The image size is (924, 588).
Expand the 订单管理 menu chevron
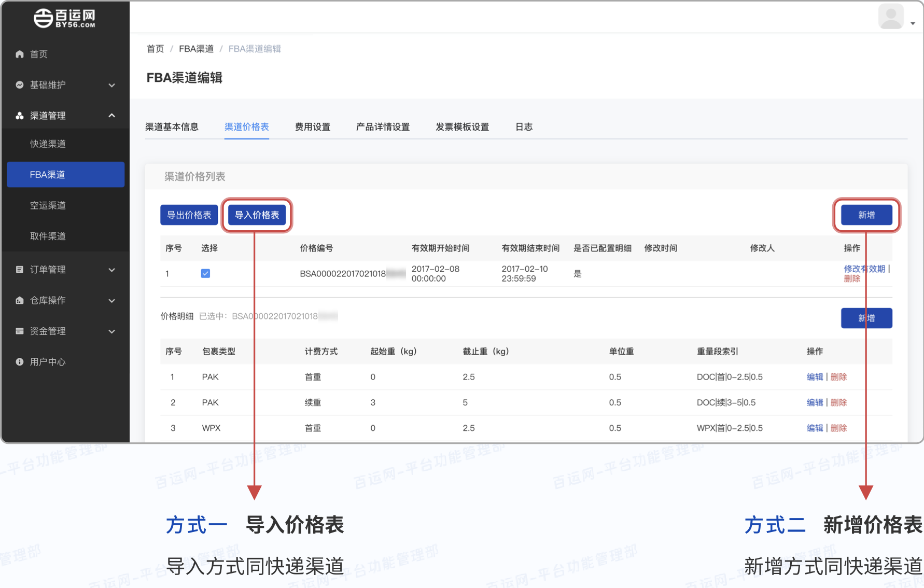[112, 269]
